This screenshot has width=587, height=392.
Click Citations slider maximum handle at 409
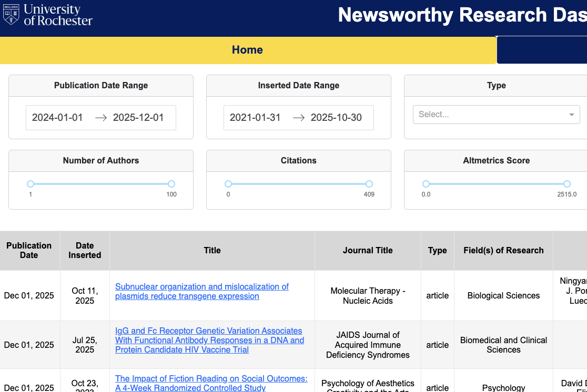coord(369,184)
